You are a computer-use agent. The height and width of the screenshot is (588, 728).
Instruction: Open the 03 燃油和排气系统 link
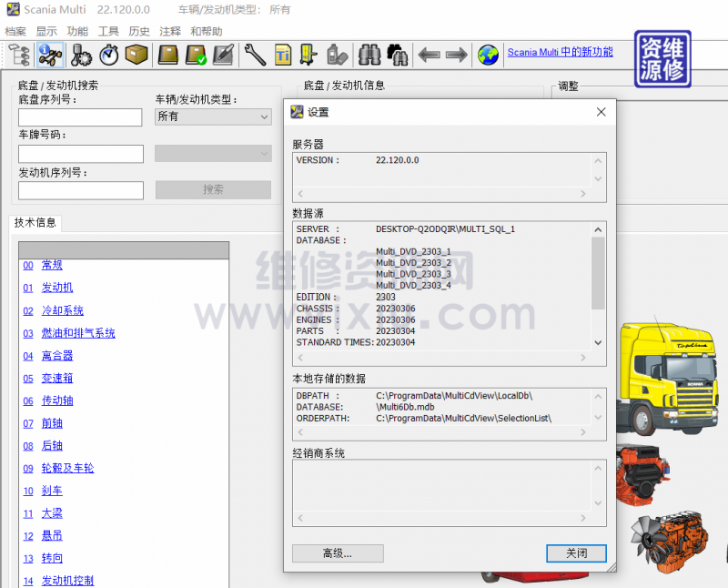(x=69, y=333)
